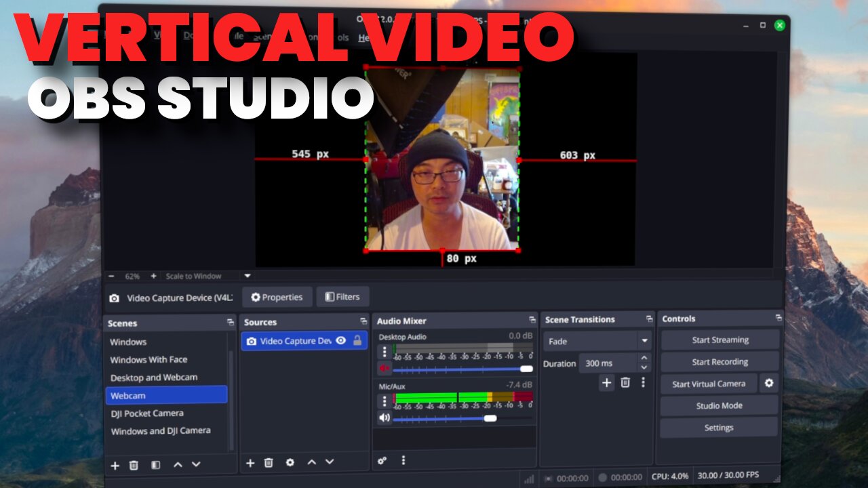Move source down with Sources down arrow

pyautogui.click(x=330, y=462)
